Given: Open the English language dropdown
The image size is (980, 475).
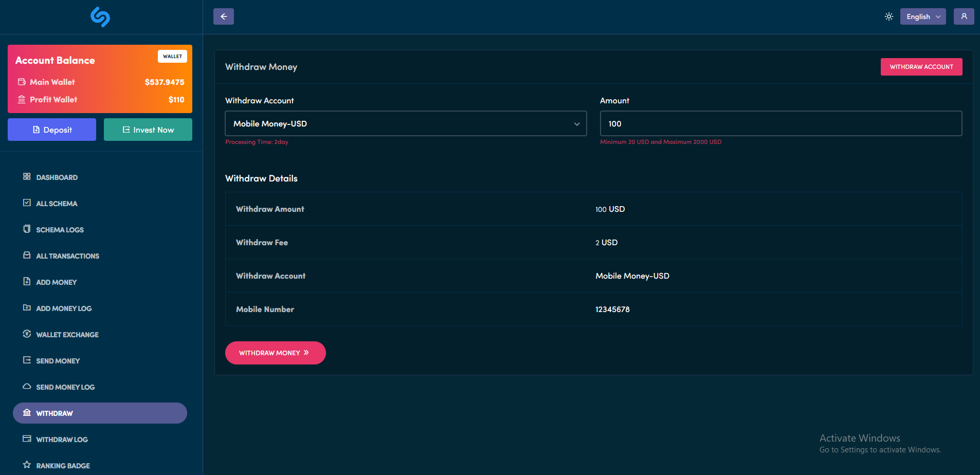Looking at the screenshot, I should (x=922, y=16).
